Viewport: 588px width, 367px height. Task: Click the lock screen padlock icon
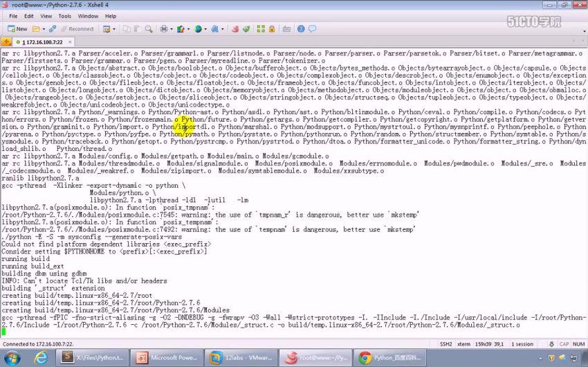pyautogui.click(x=272, y=29)
